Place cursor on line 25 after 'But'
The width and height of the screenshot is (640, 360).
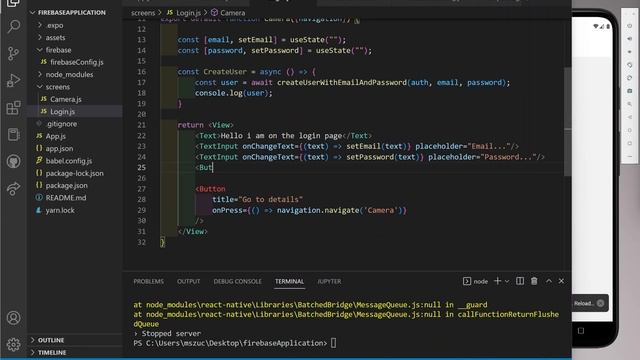[x=213, y=167]
